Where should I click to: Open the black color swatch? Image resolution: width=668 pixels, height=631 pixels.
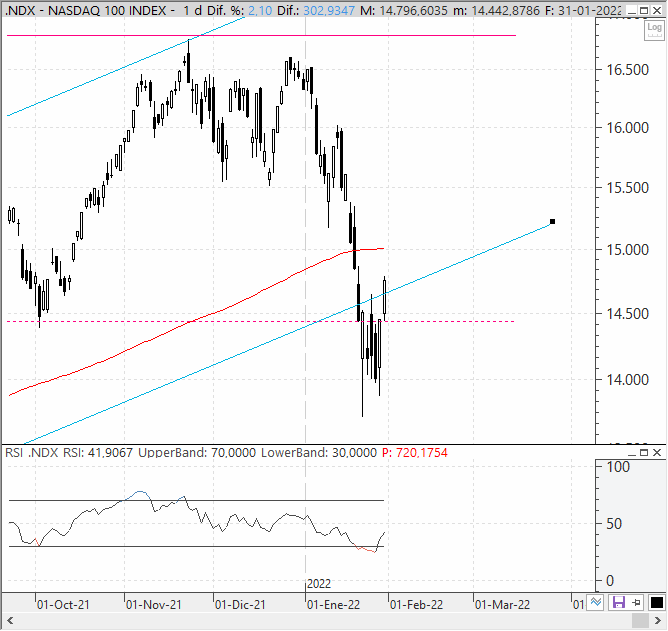(x=657, y=603)
